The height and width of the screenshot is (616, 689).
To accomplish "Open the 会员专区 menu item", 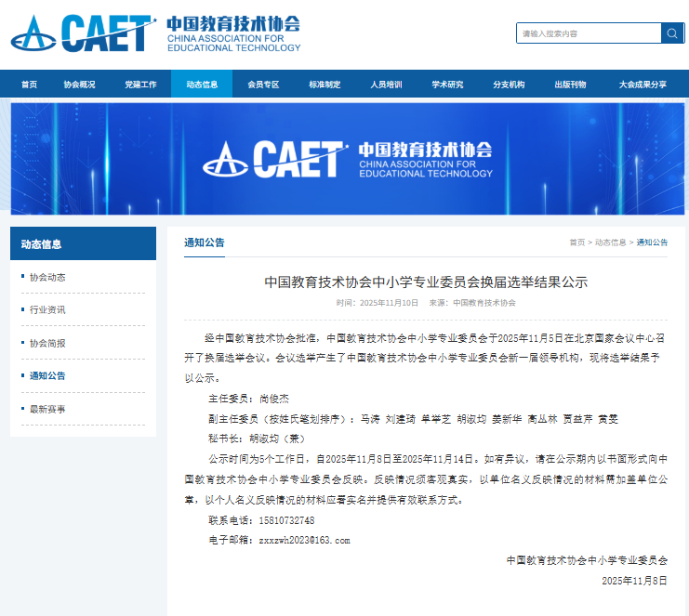I will [263, 85].
